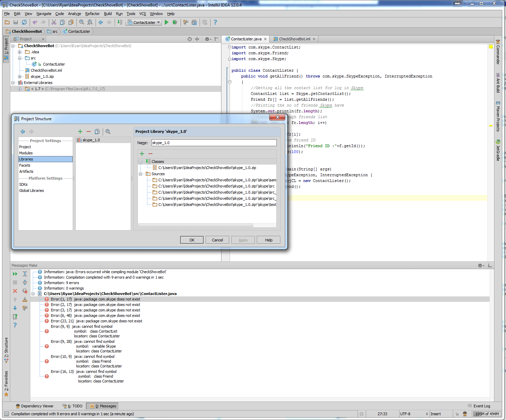Click the Help question mark toolbar icon
Image resolution: width=506 pixels, height=420 pixels.
coord(215,22)
